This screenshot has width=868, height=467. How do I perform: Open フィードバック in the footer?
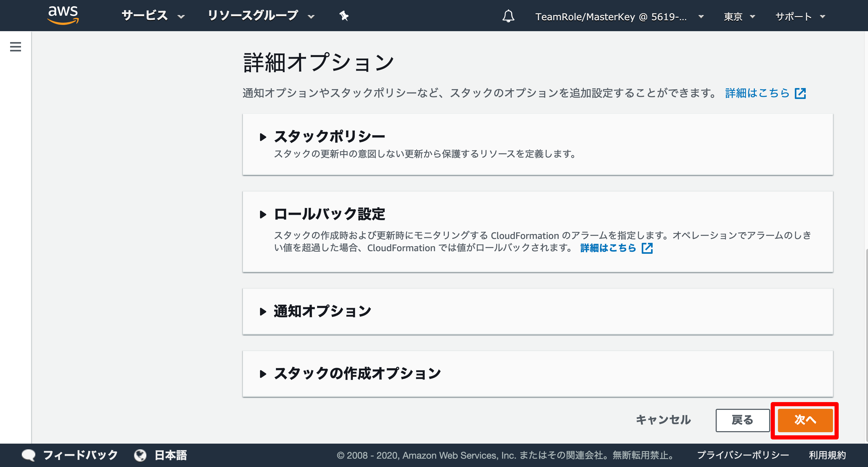[x=80, y=455]
